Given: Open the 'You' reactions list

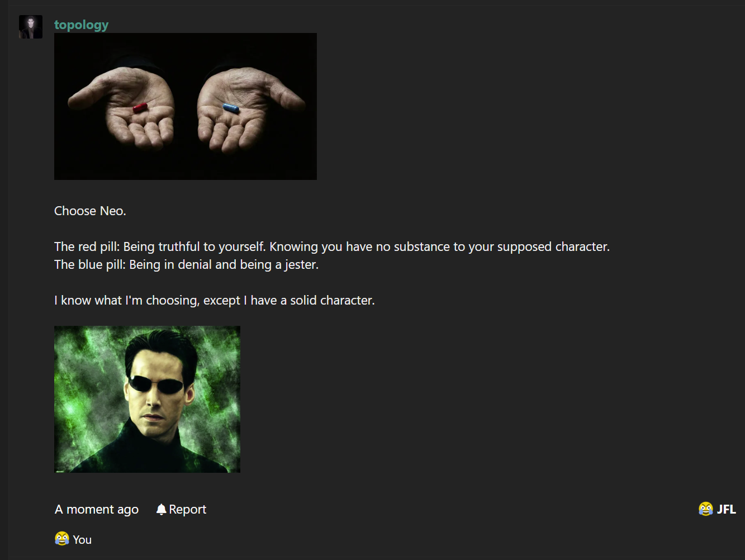Looking at the screenshot, I should tap(82, 540).
